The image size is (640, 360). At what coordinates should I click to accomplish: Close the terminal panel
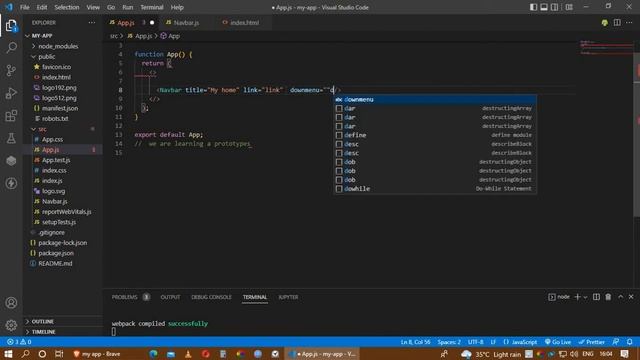click(631, 297)
